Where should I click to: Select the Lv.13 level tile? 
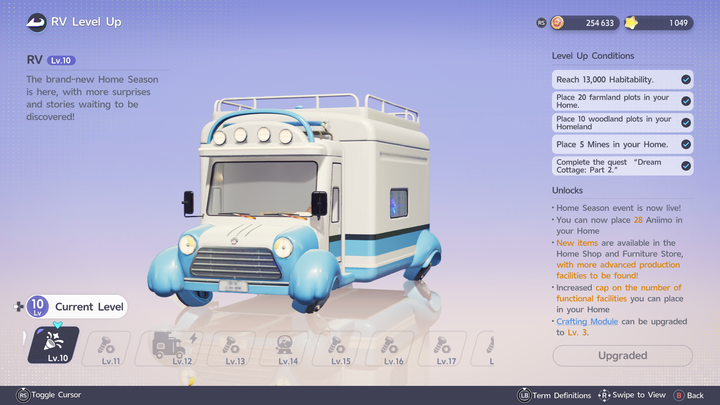pyautogui.click(x=231, y=349)
